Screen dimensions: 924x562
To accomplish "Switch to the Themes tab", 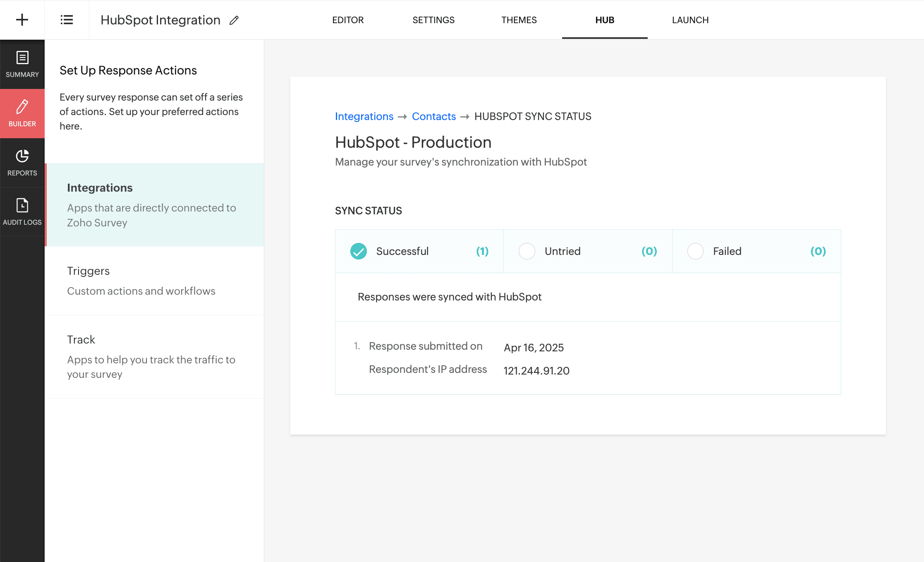I will (x=519, y=20).
